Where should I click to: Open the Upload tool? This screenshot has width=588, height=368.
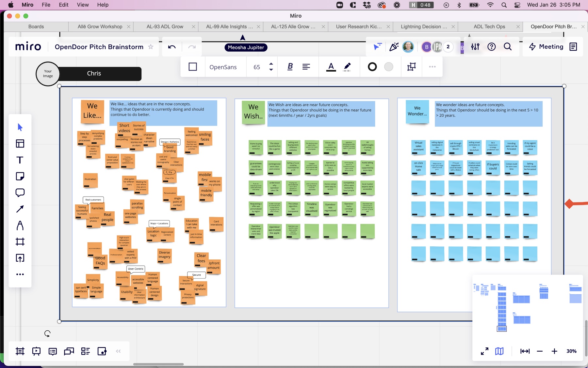[x=20, y=258]
